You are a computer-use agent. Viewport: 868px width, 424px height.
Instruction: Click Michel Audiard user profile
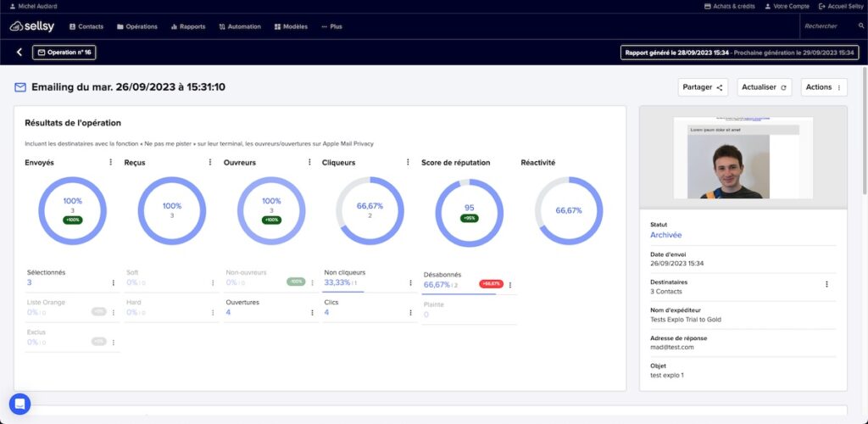tap(33, 6)
